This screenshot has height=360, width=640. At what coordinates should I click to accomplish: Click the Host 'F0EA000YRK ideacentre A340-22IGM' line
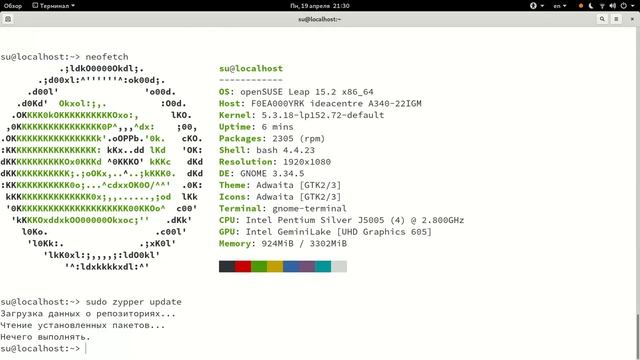tap(320, 104)
